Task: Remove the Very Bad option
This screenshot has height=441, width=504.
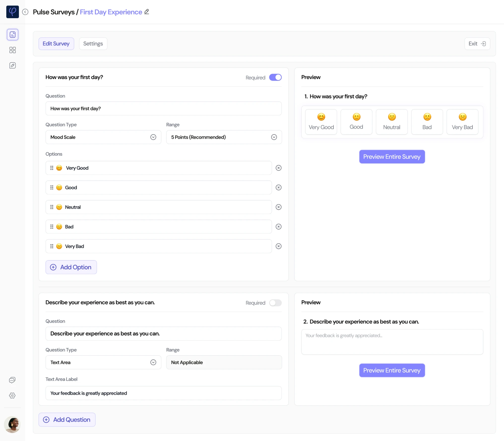Action: tap(278, 246)
